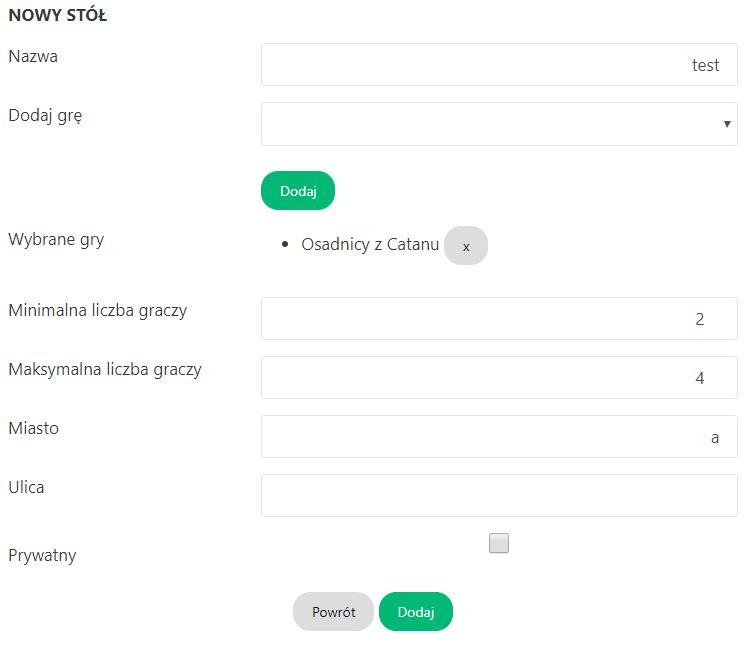Click the Minimalna liczba graczy input

[499, 319]
